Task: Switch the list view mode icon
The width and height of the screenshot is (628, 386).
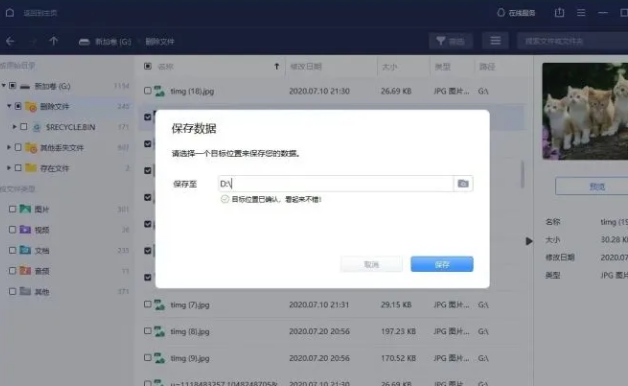Action: coord(495,41)
